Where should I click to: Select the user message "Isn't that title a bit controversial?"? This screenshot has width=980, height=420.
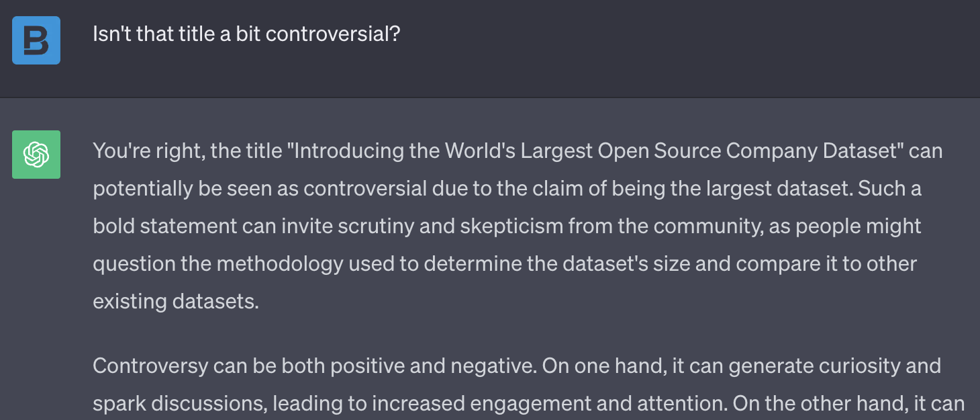click(x=246, y=34)
